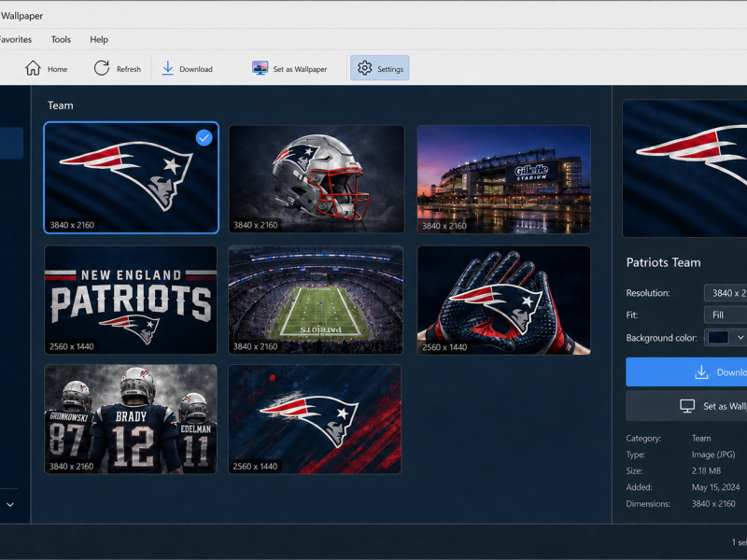This screenshot has height=560, width=747.
Task: Click the 3840 x 2160 dimensions value
Action: point(713,503)
